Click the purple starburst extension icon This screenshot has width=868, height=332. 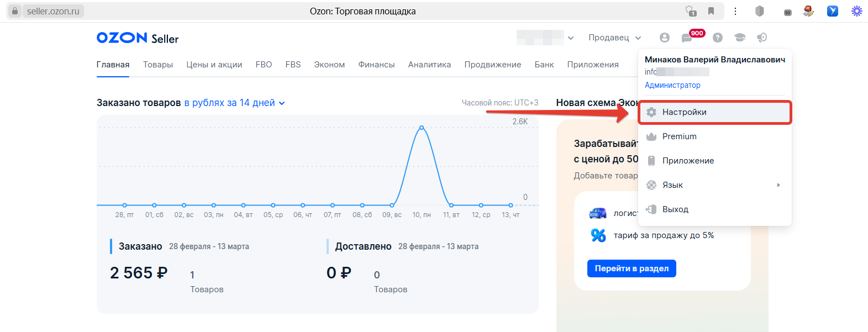coord(857,11)
